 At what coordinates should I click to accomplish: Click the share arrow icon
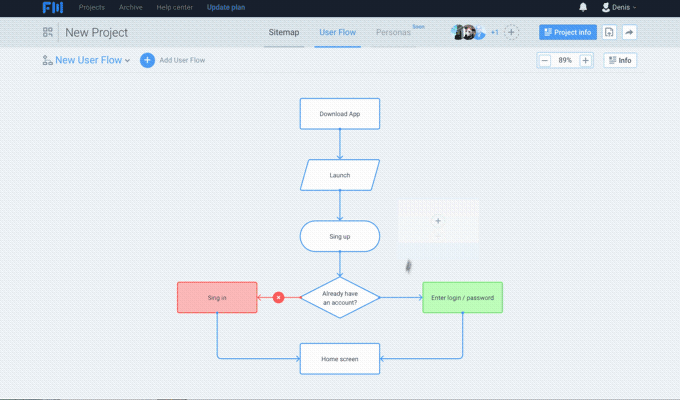pos(629,32)
